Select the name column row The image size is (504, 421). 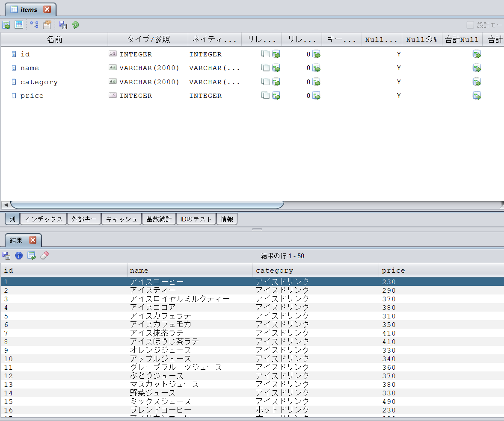pyautogui.click(x=253, y=68)
